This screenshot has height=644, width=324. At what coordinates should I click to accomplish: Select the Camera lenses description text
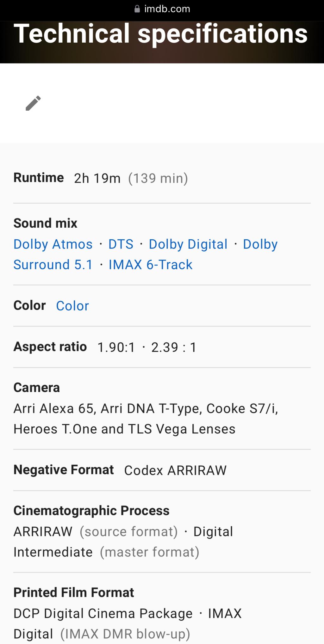[146, 419]
